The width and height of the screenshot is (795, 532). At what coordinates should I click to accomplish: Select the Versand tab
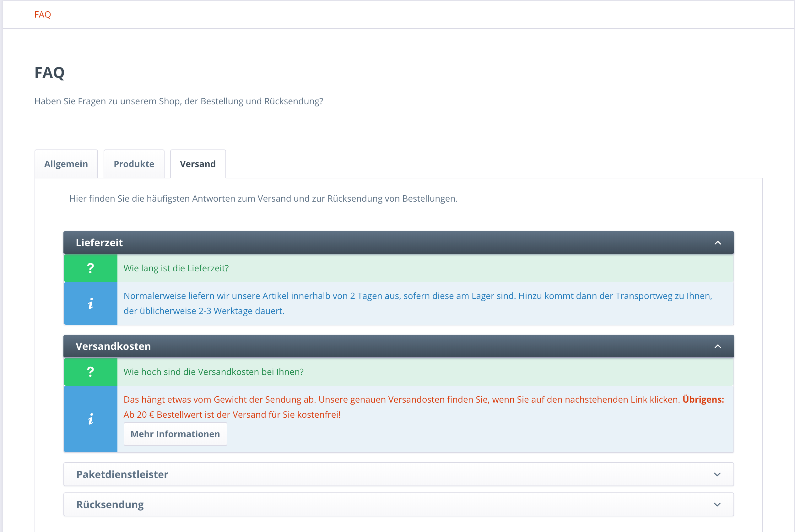[x=198, y=164]
